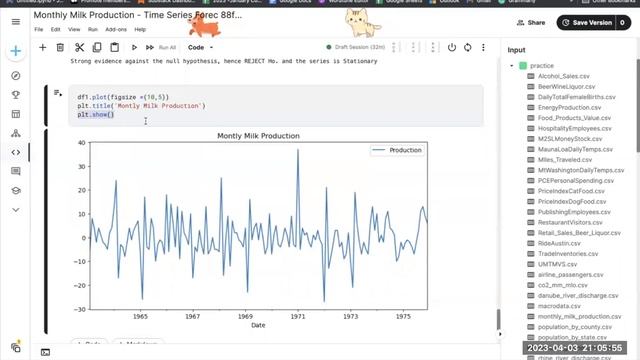Open the Code brackets icon
This screenshot has height=360, width=640.
point(16,152)
